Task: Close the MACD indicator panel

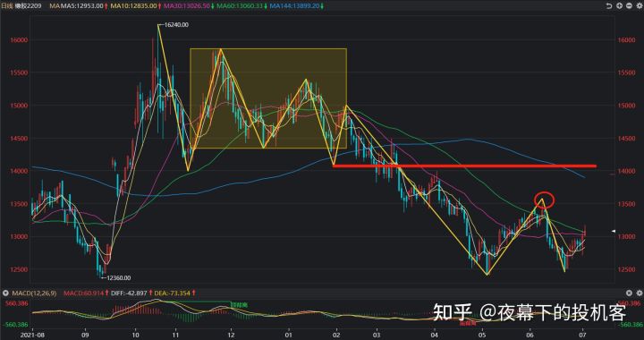Action: (x=629, y=293)
